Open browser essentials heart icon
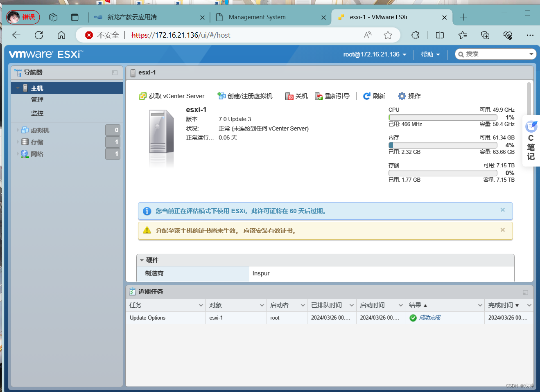The image size is (540, 392). (x=508, y=35)
